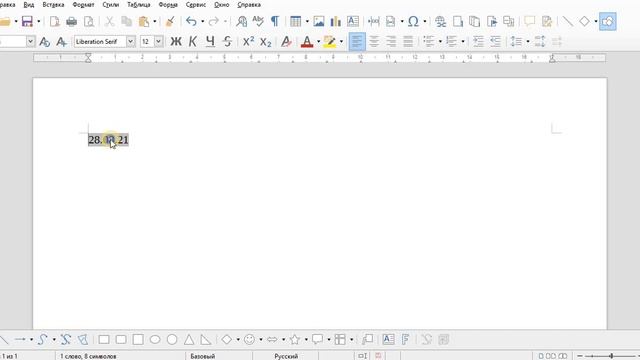Insert a comment from the toolbar

pos(529,21)
